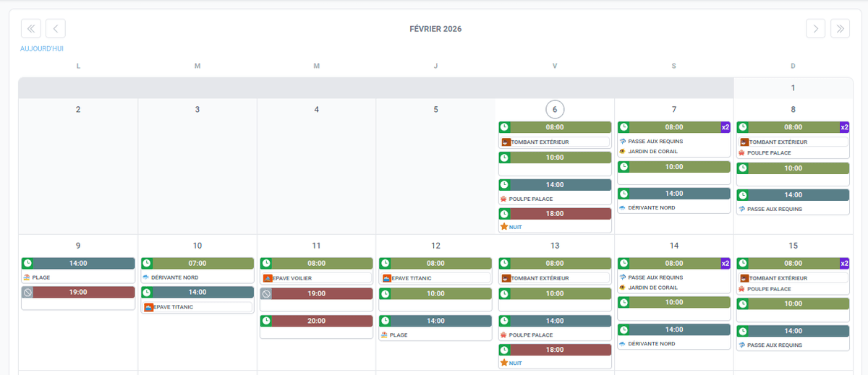
Task: Click cancelled icon on February 11 19:00 session
Action: [x=266, y=293]
